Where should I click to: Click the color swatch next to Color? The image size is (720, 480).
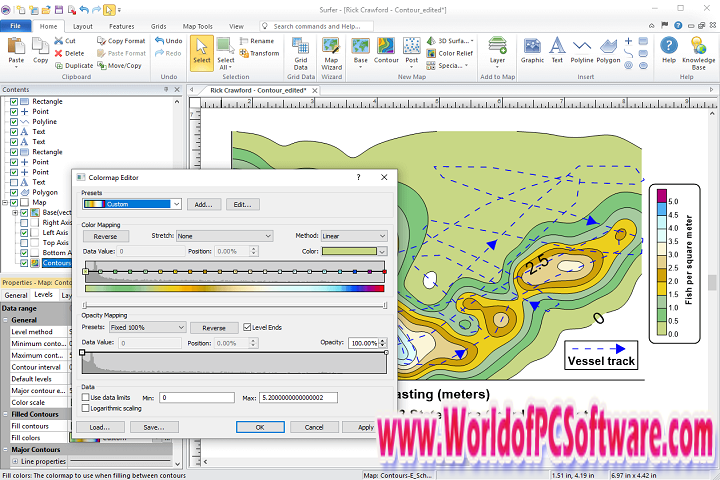[x=349, y=251]
